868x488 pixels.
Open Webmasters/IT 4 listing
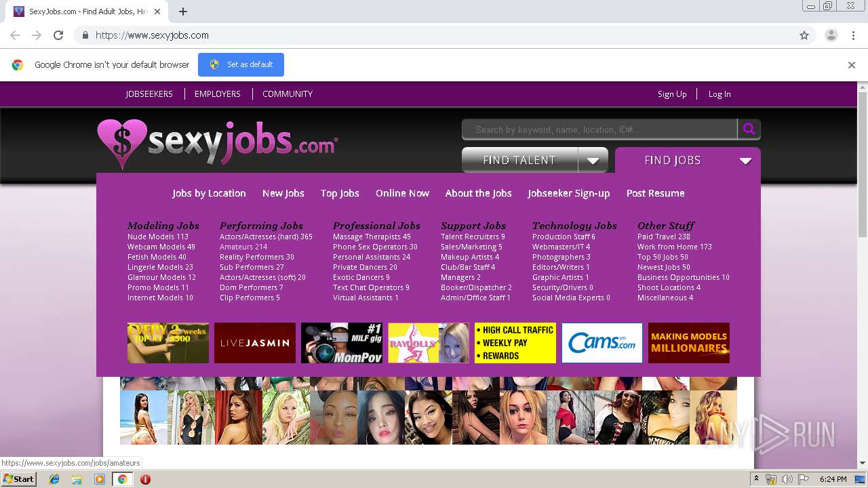561,247
